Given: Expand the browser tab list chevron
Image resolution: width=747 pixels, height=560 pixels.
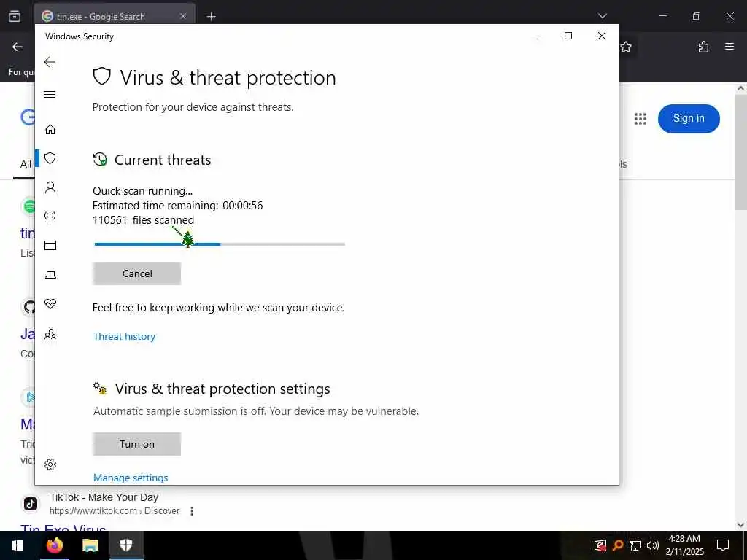Looking at the screenshot, I should tap(602, 16).
